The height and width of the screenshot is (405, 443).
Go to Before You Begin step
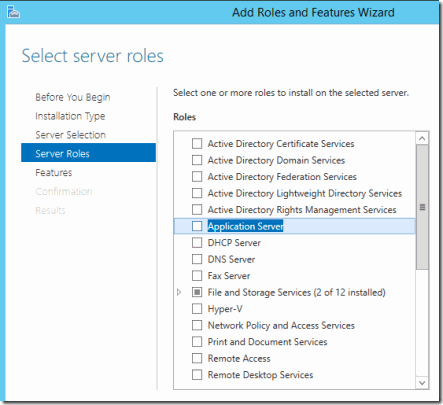(x=73, y=97)
